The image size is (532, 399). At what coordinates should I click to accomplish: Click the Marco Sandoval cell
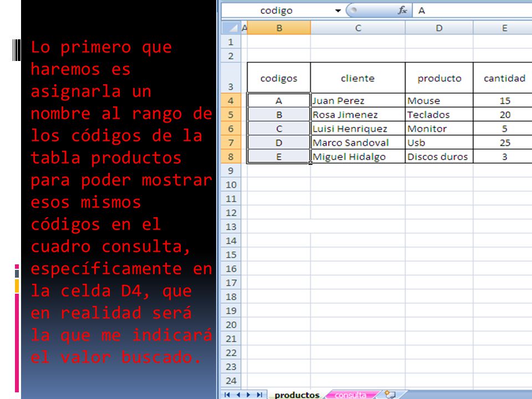point(358,142)
